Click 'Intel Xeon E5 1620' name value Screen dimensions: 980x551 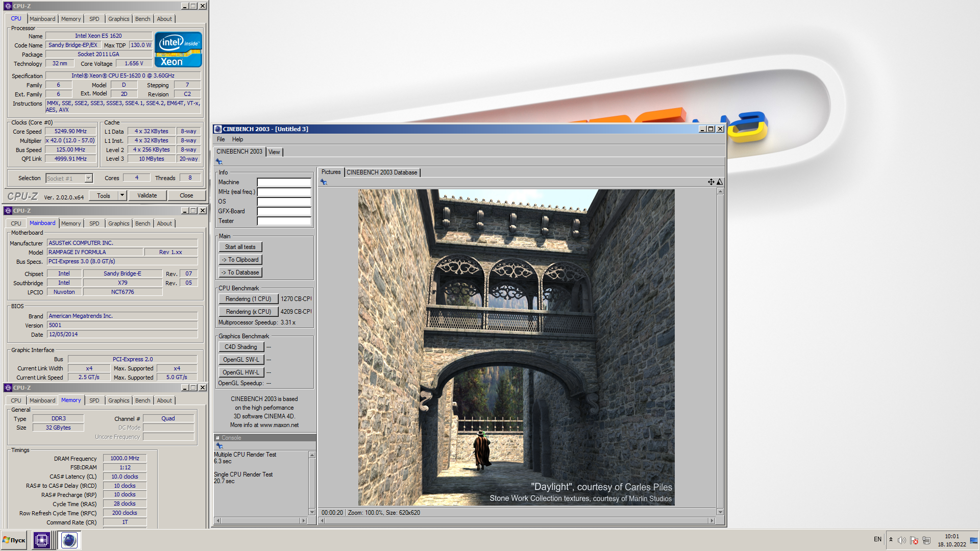[x=99, y=36]
